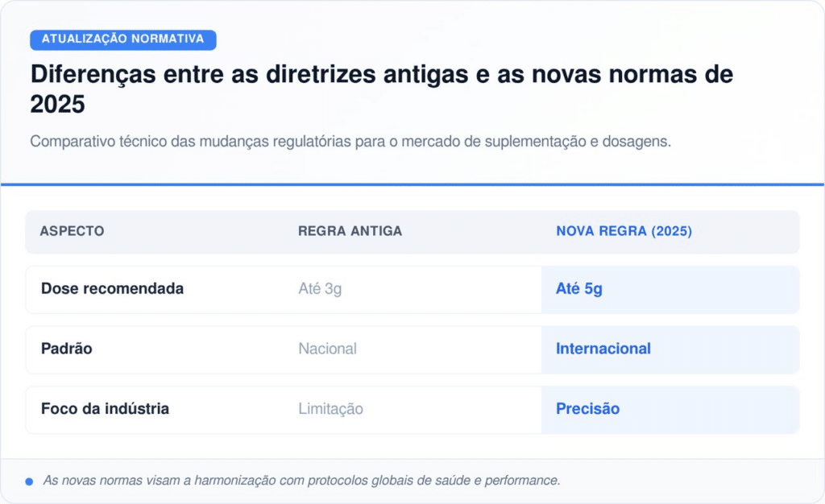Select the Foco da indústria row label
Image resolution: width=825 pixels, height=504 pixels.
105,409
